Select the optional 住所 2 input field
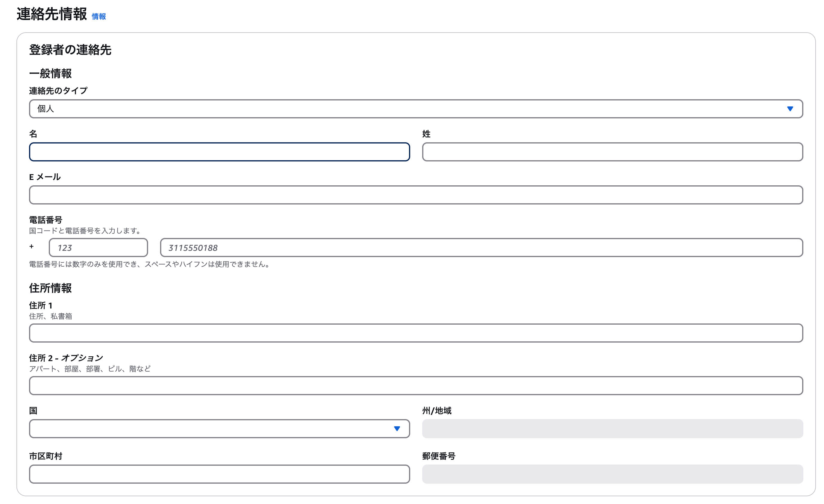Viewport: 824px width, 504px height. (x=416, y=386)
